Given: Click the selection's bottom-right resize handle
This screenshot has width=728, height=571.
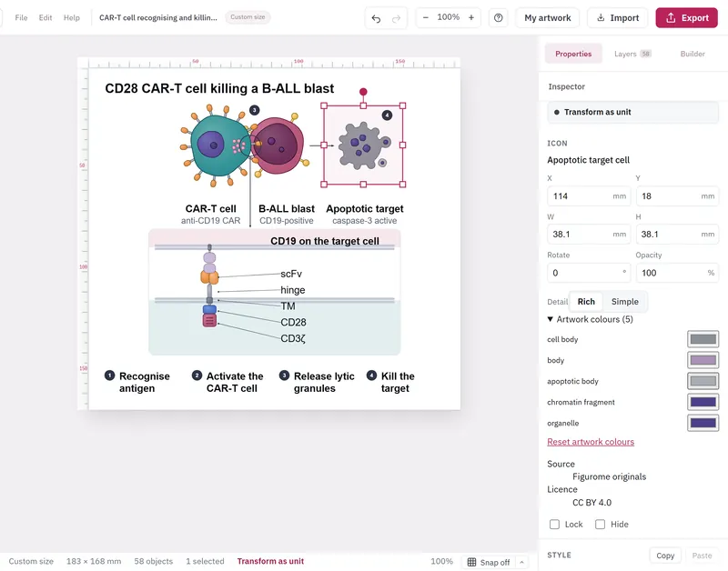Looking at the screenshot, I should coord(402,185).
